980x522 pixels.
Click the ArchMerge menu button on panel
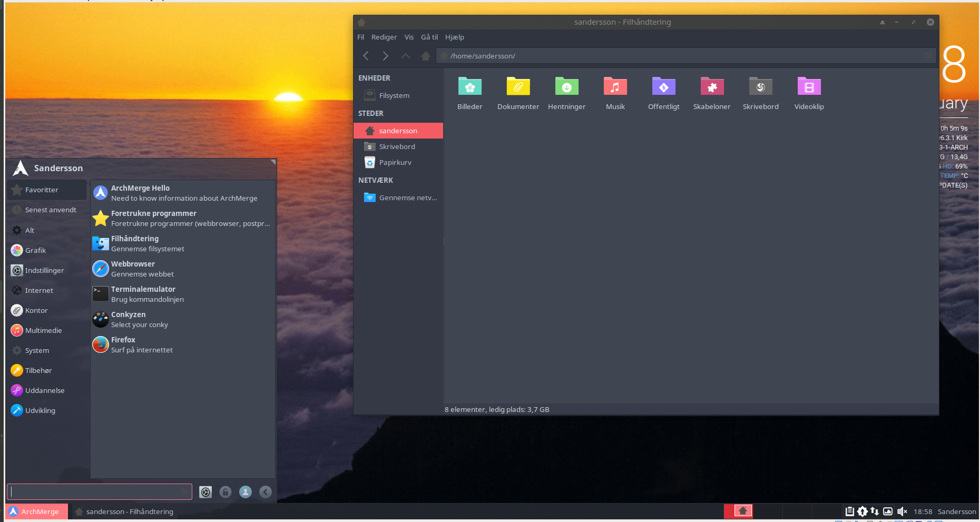pos(37,511)
